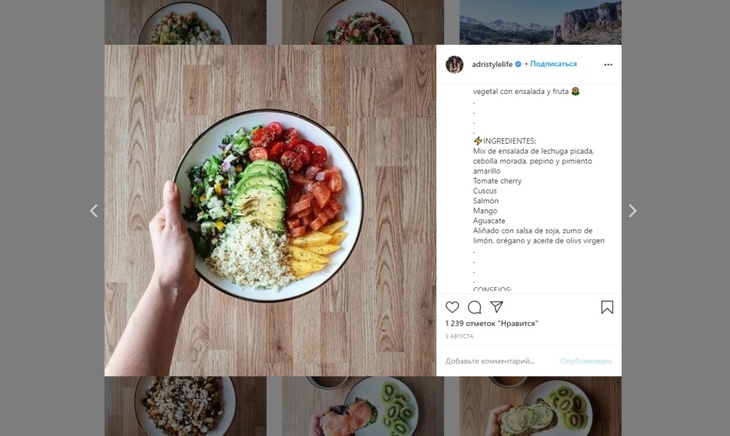This screenshot has height=436, width=730.
Task: Open chickpea salad thumbnail at top left
Action: point(185,22)
